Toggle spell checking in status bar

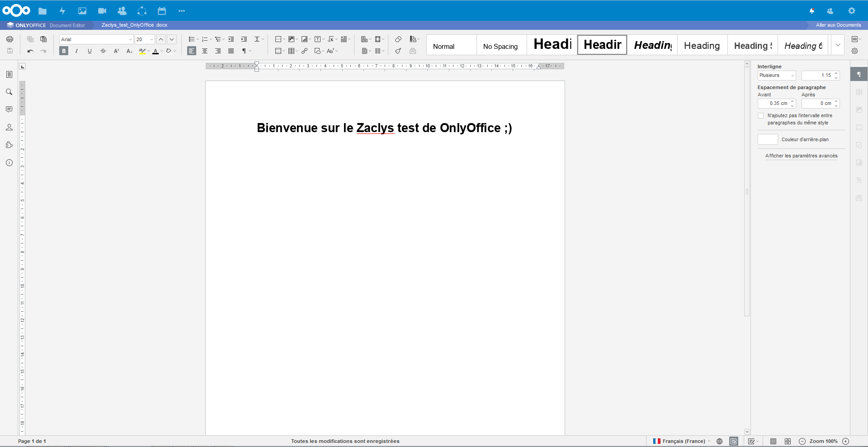[x=733, y=441]
